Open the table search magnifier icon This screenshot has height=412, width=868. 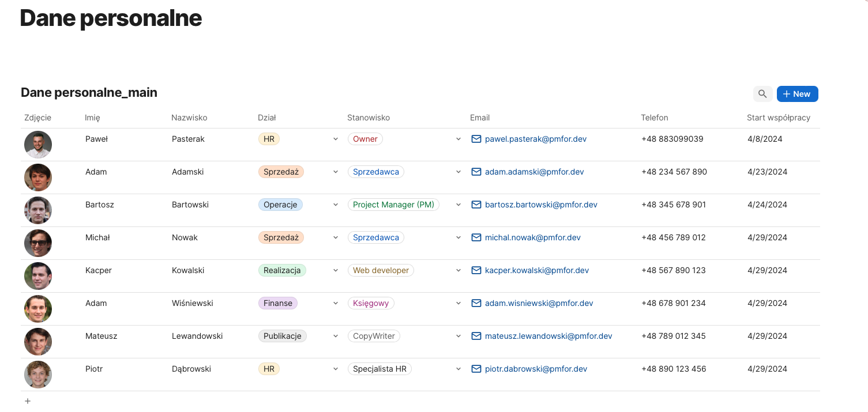tap(762, 94)
